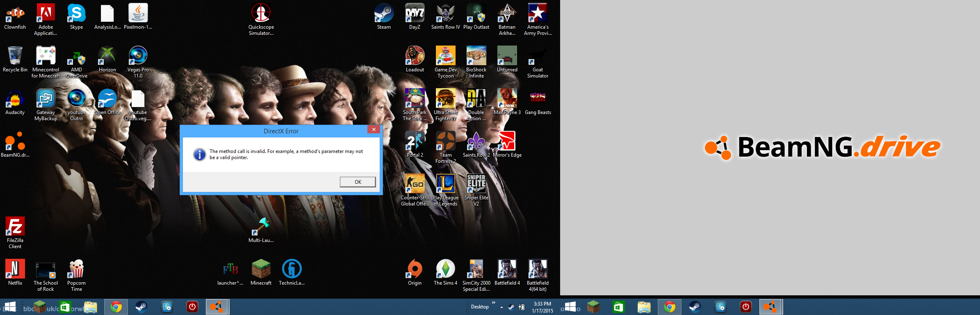Select Counter-Strike Global Offensive icon
The height and width of the screenshot is (315, 980).
(415, 190)
